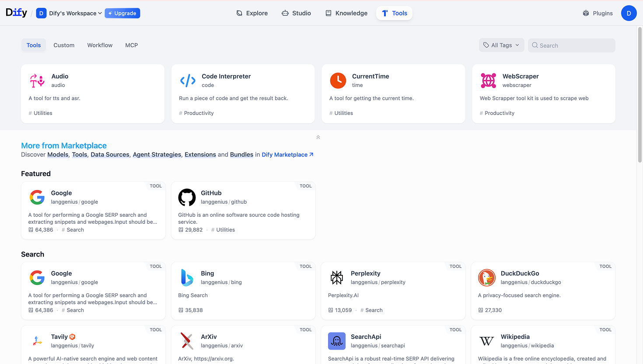
Task: Click the Plugins cube icon
Action: point(586,13)
